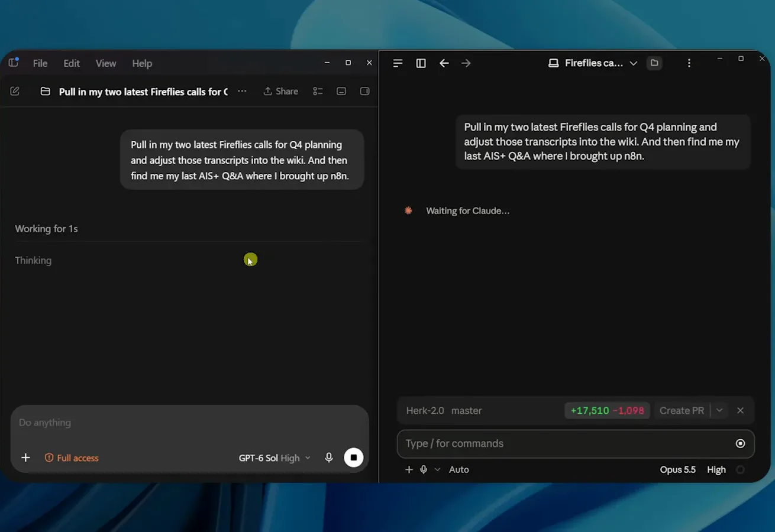Screen dimensions: 775x532
Task: Click the circle indicator beside High
Action: coord(740,469)
